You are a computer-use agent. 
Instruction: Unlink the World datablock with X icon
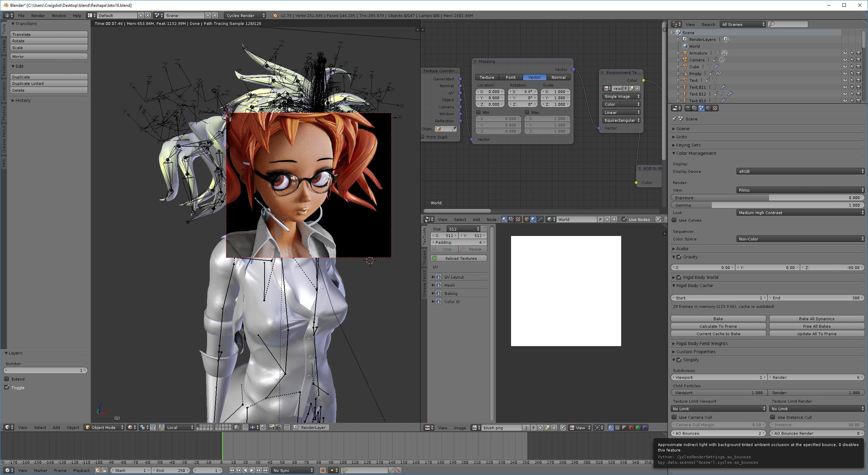[614, 219]
